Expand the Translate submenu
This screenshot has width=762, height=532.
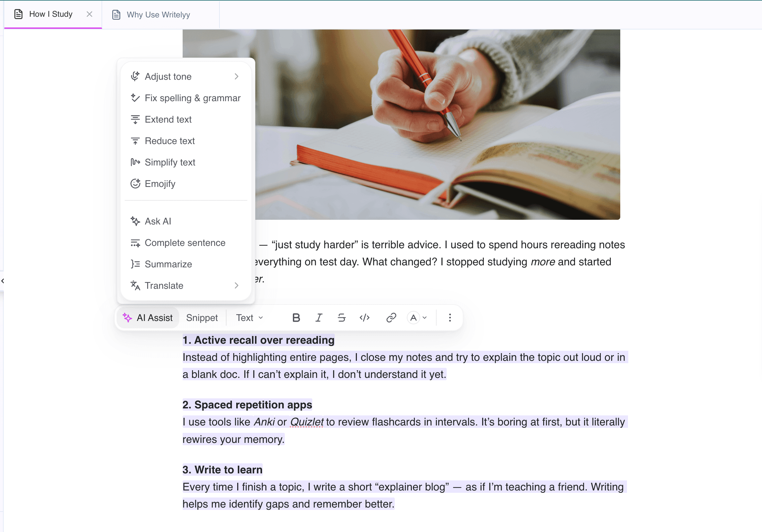click(186, 285)
